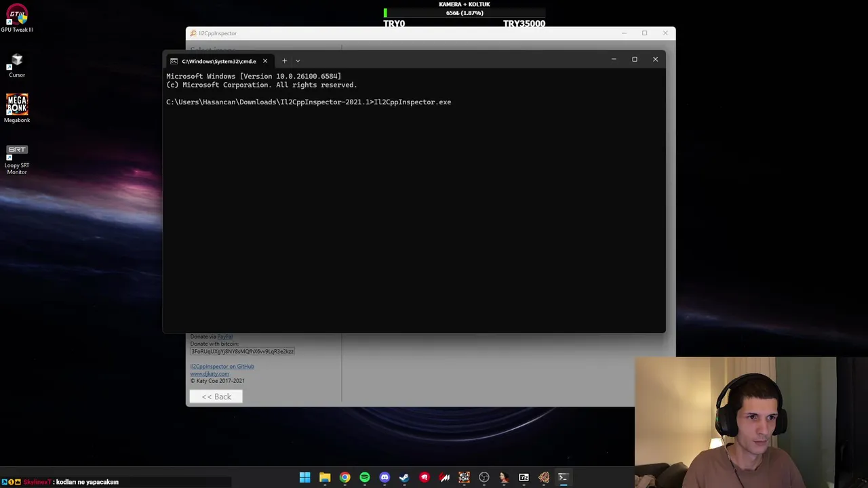Click the cmd icon in the terminal tab

pyautogui.click(x=174, y=61)
